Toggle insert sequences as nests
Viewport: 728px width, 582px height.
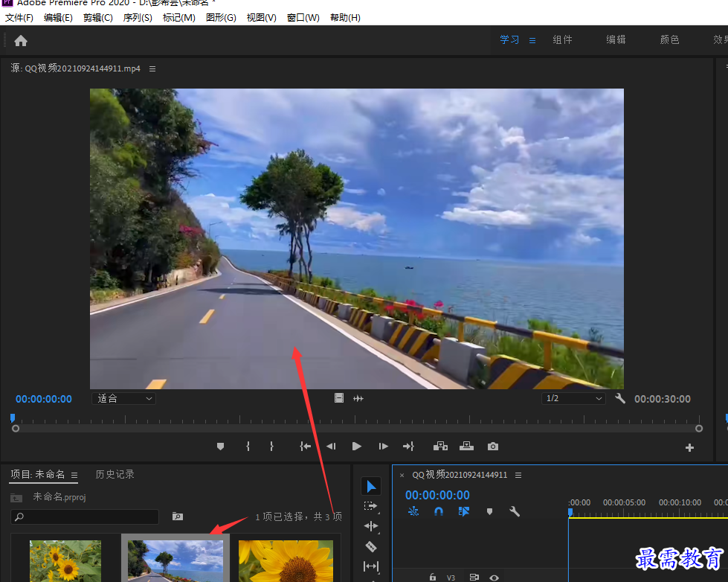(413, 511)
